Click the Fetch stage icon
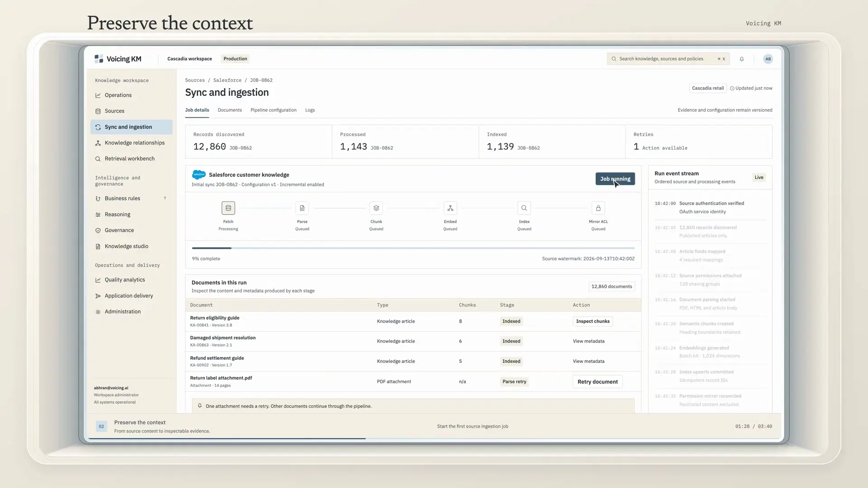This screenshot has width=868, height=488. (228, 208)
